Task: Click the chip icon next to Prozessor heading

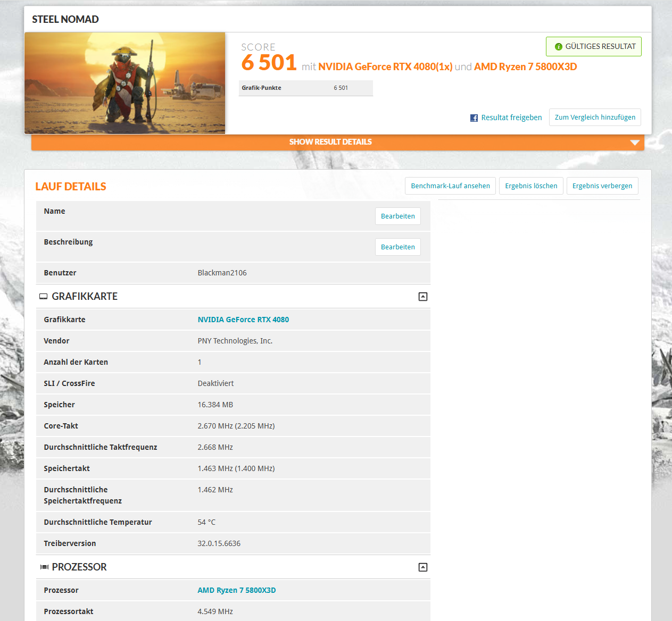Action: click(44, 567)
